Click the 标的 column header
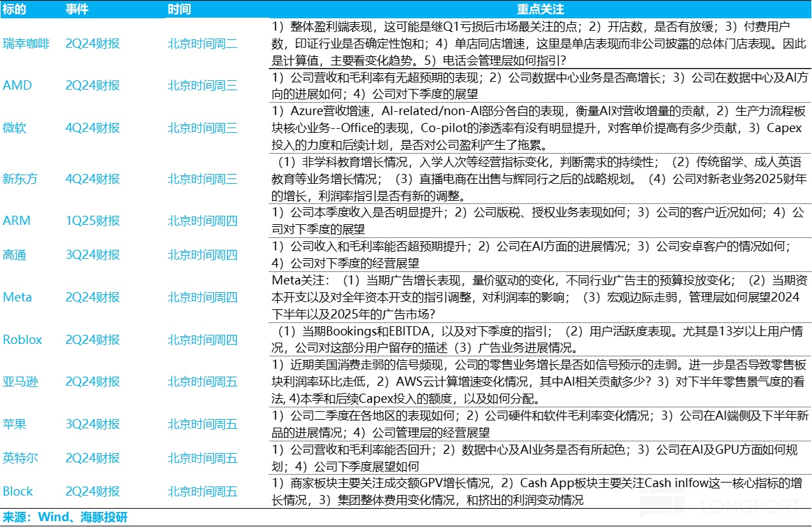This screenshot has width=812, height=527. (14, 10)
